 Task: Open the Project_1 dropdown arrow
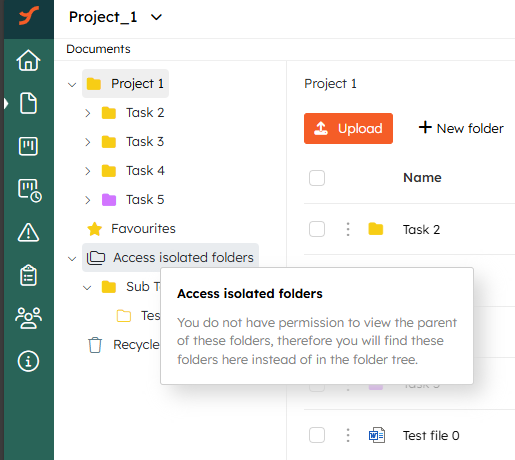pos(156,17)
